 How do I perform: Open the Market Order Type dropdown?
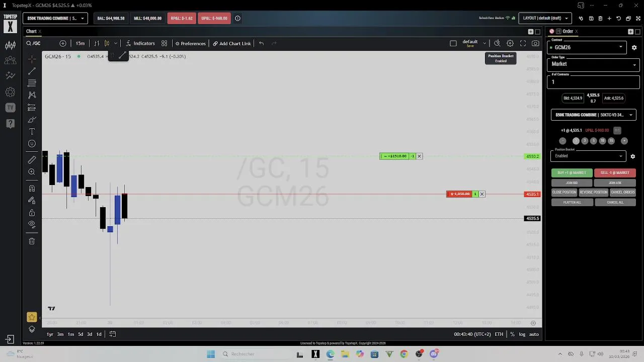coord(593,64)
